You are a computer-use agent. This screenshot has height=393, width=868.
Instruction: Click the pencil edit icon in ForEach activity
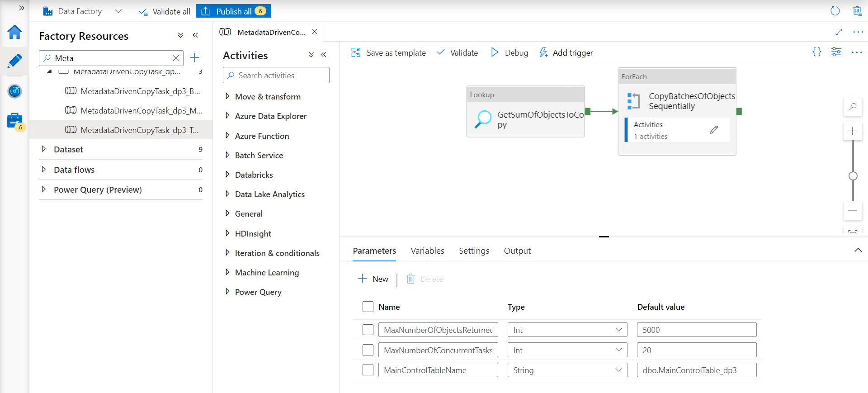pos(714,130)
